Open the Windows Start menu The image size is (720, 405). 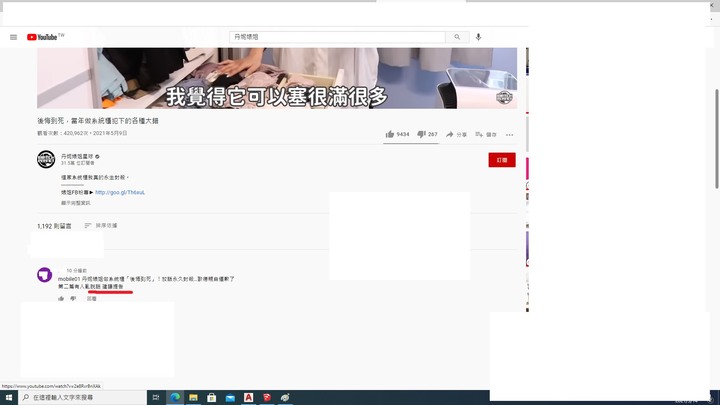9,397
